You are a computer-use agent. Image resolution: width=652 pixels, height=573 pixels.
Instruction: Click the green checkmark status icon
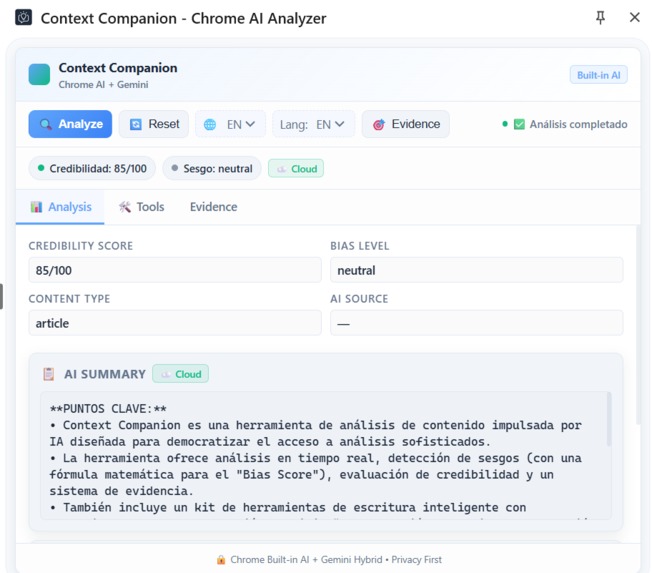[519, 124]
